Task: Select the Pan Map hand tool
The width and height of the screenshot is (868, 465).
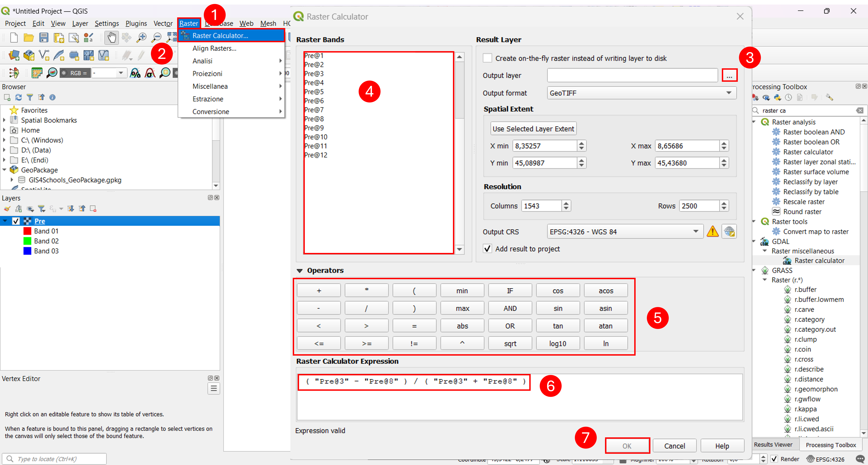Action: point(111,38)
